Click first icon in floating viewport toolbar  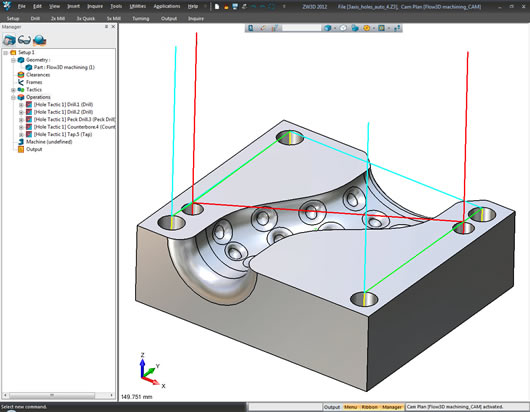(251, 28)
